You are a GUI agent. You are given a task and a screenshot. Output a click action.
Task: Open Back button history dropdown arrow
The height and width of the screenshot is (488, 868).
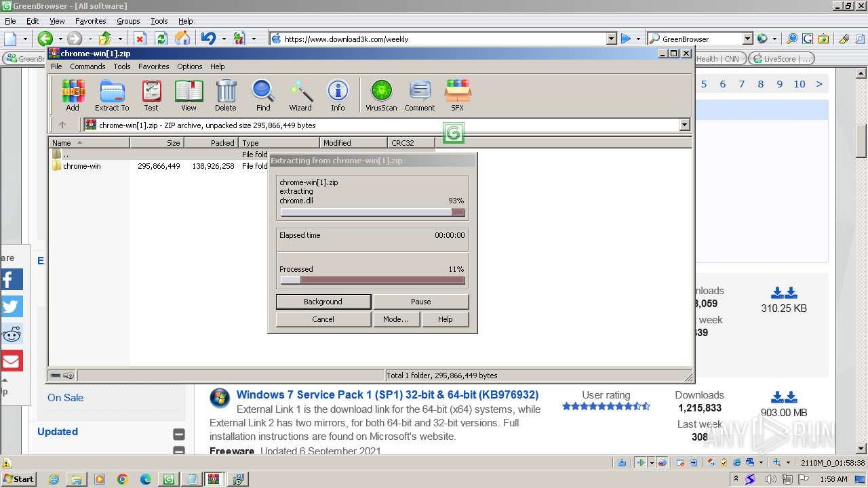tap(60, 39)
